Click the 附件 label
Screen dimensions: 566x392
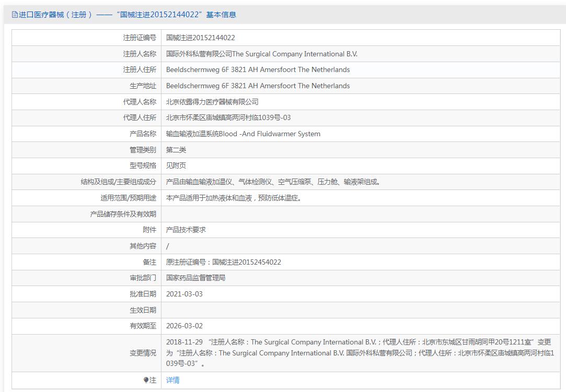click(149, 230)
